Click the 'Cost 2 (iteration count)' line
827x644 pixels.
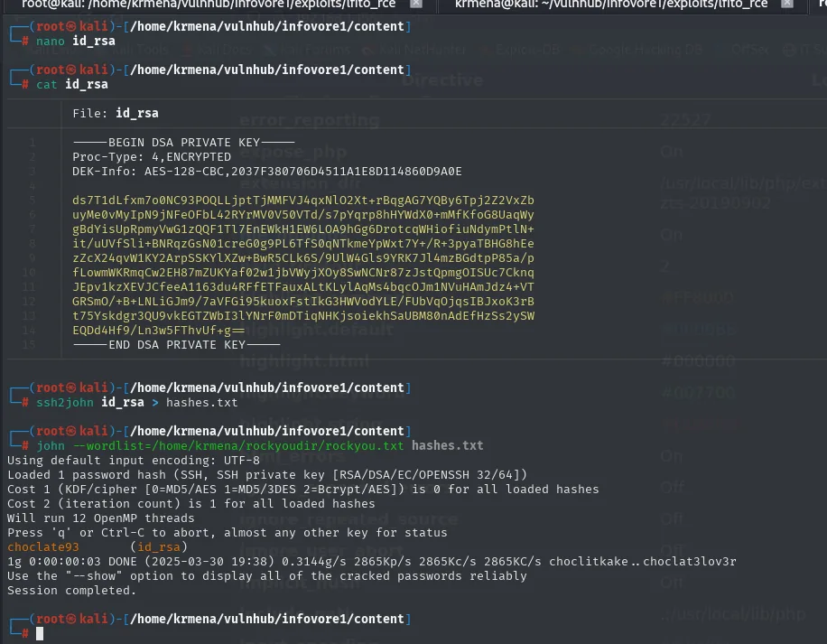tap(190, 504)
